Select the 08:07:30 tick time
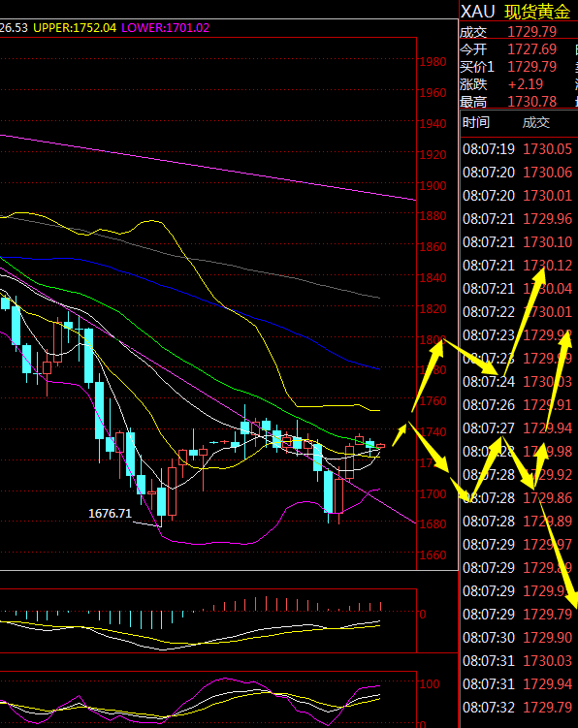The image size is (578, 728). (489, 638)
